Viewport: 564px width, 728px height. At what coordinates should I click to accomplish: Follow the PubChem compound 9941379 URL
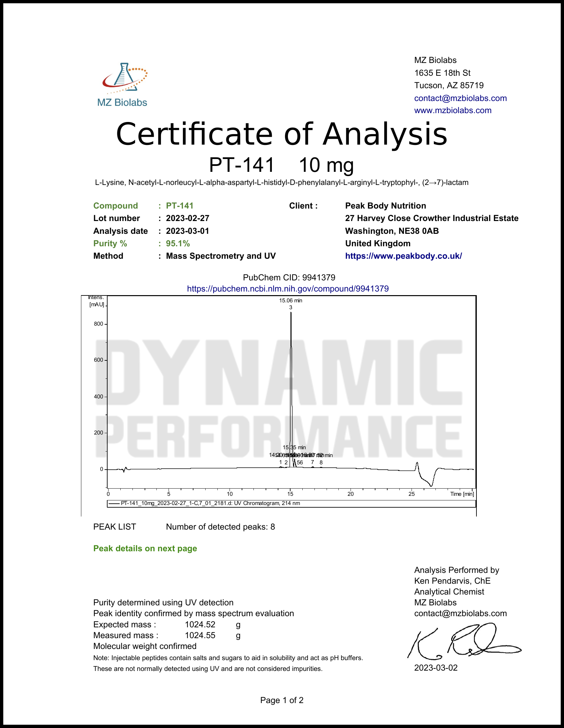point(288,288)
